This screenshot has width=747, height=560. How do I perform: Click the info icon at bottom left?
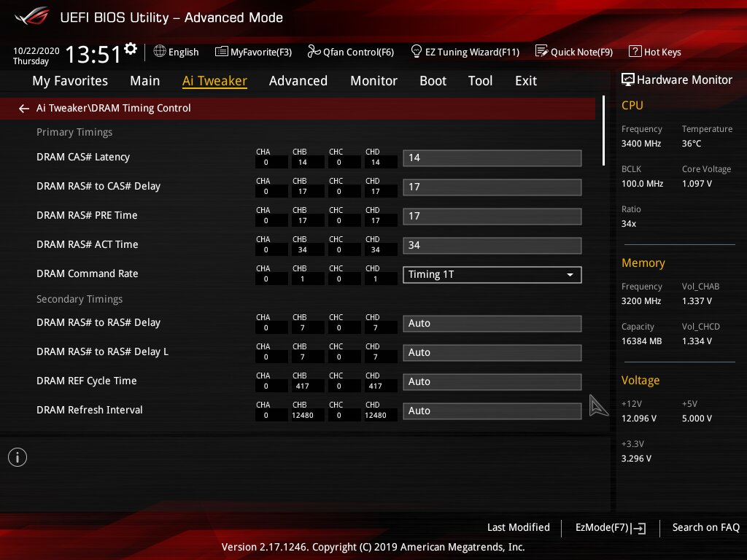point(18,457)
